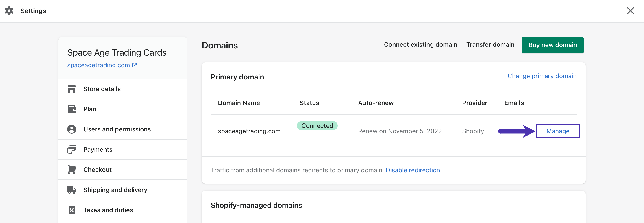Open Shipping and delivery settings
This screenshot has height=223, width=644.
coord(123,190)
